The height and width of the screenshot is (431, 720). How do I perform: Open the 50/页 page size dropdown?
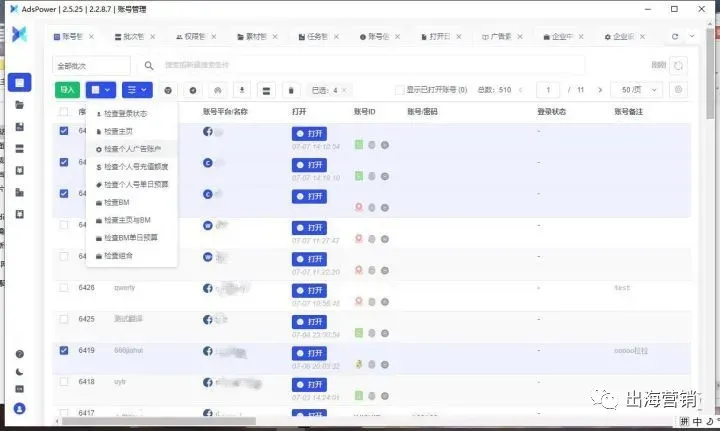click(x=637, y=90)
